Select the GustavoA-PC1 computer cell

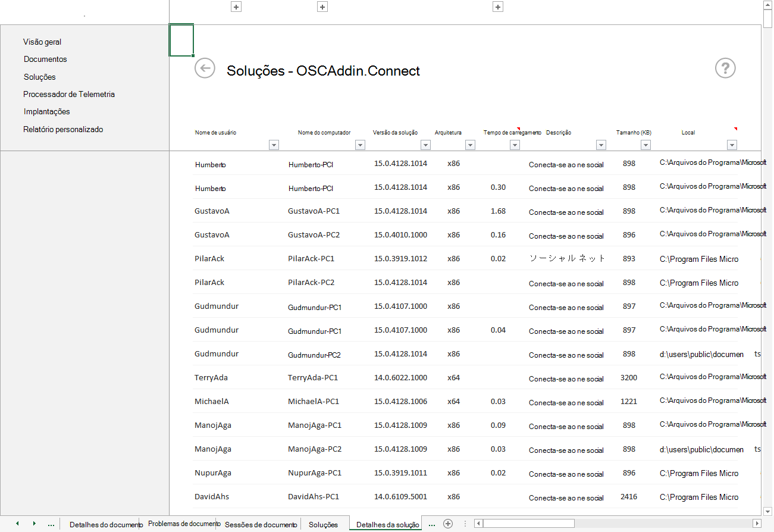tap(314, 211)
